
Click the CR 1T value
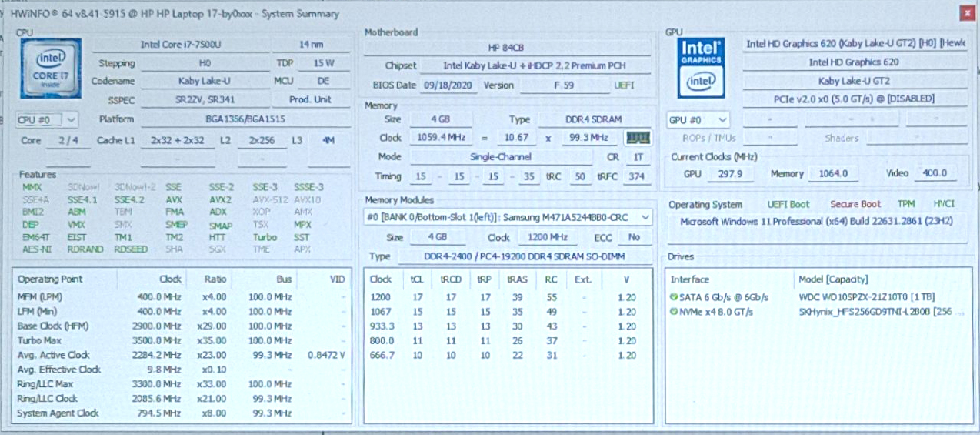638,157
